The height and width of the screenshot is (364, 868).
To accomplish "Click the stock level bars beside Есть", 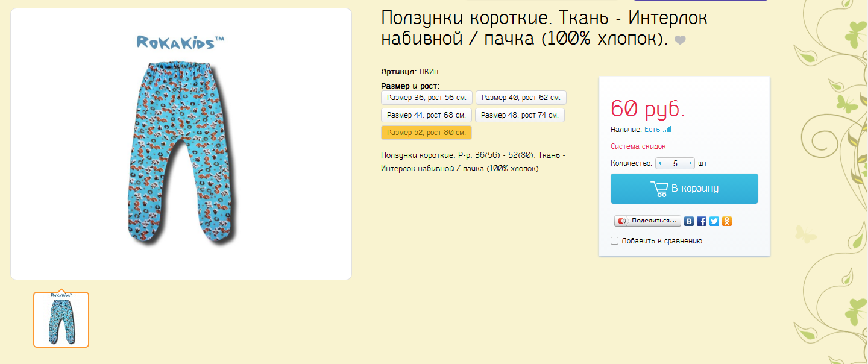I will (667, 130).
